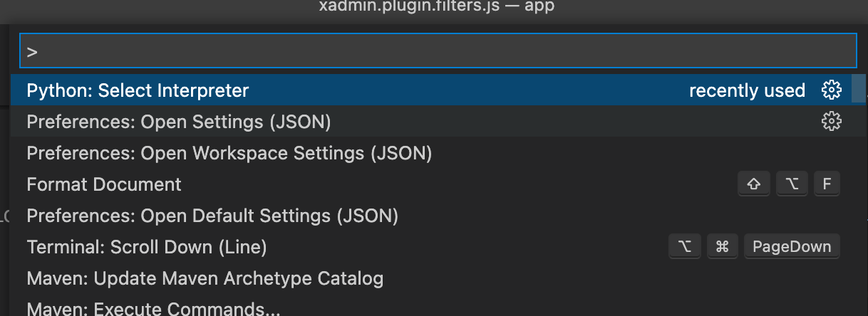
Task: Click Command key badge on Terminal: Scroll Down
Action: [x=722, y=247]
